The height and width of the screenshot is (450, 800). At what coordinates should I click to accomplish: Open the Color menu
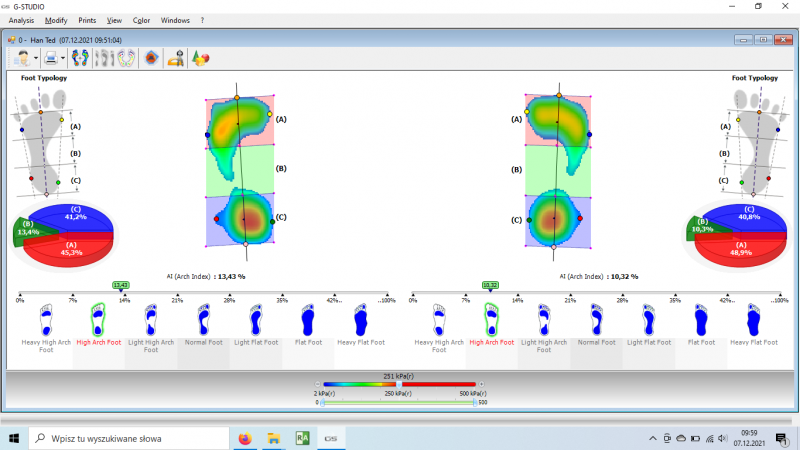141,20
